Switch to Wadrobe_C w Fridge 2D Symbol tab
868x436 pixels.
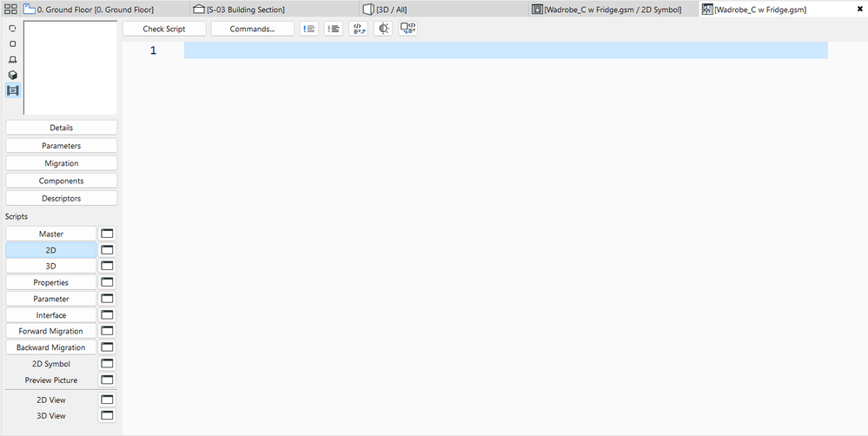pyautogui.click(x=613, y=10)
